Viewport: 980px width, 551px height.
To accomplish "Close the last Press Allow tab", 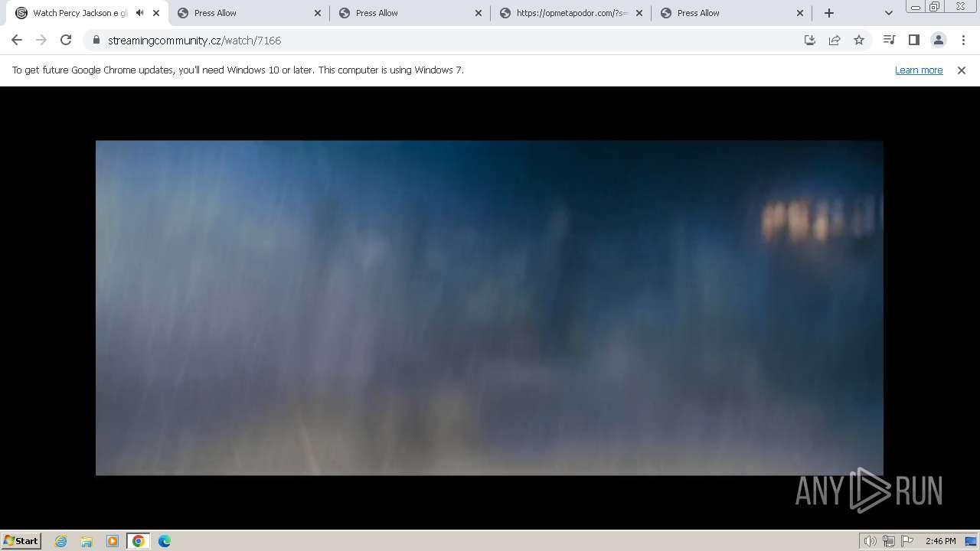I will 800,13.
